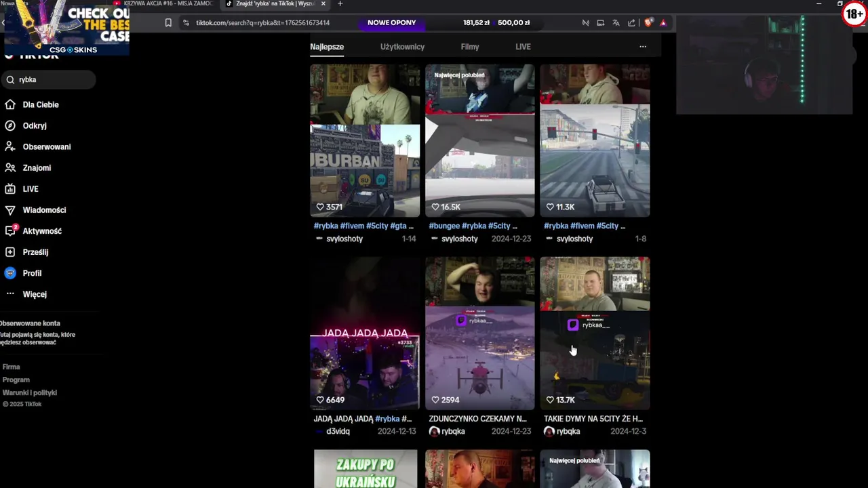
Task: Click heart icon beside 13.7K likes
Action: (x=550, y=400)
